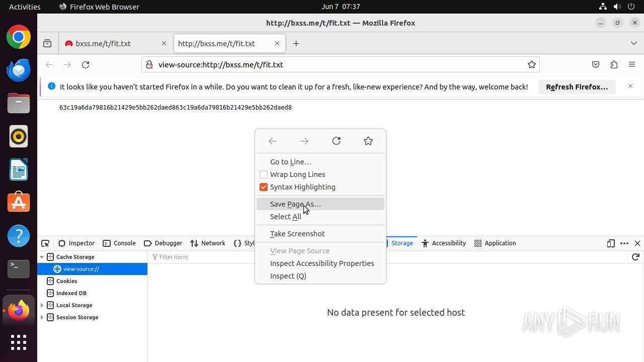
Task: Choose Save Page As from context menu
Action: (x=320, y=204)
